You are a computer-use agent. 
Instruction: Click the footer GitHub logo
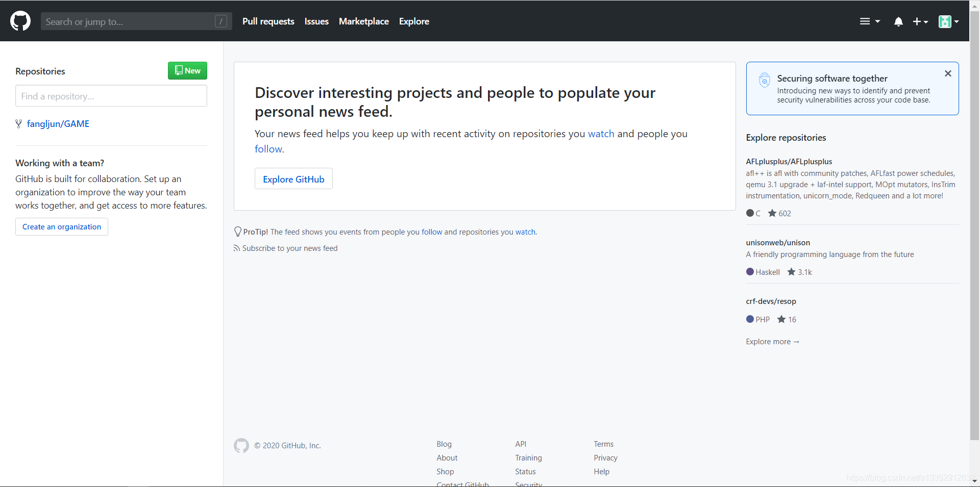[x=241, y=445]
